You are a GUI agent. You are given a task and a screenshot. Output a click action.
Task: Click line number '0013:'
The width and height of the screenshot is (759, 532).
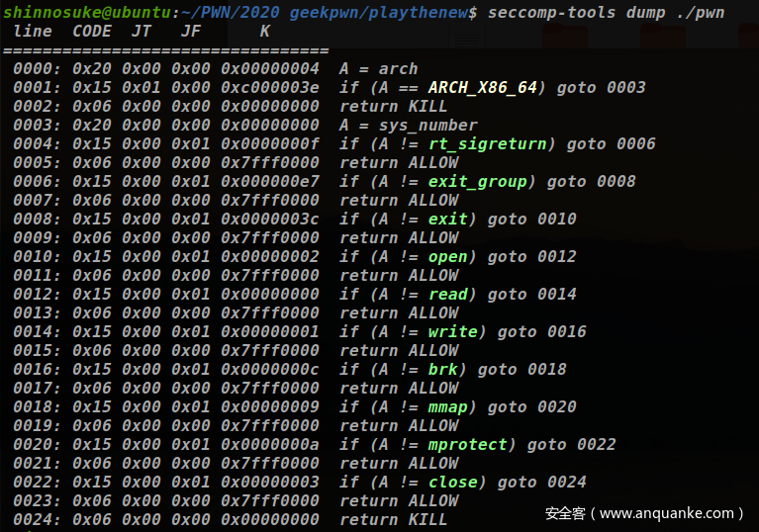point(38,313)
